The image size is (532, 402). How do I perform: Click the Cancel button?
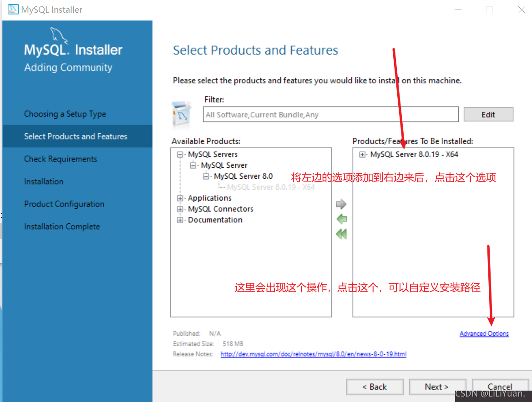click(500, 387)
